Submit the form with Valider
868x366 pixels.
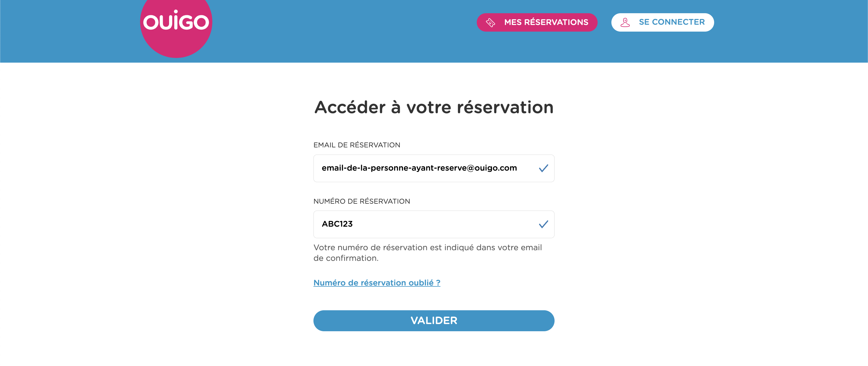(x=434, y=320)
